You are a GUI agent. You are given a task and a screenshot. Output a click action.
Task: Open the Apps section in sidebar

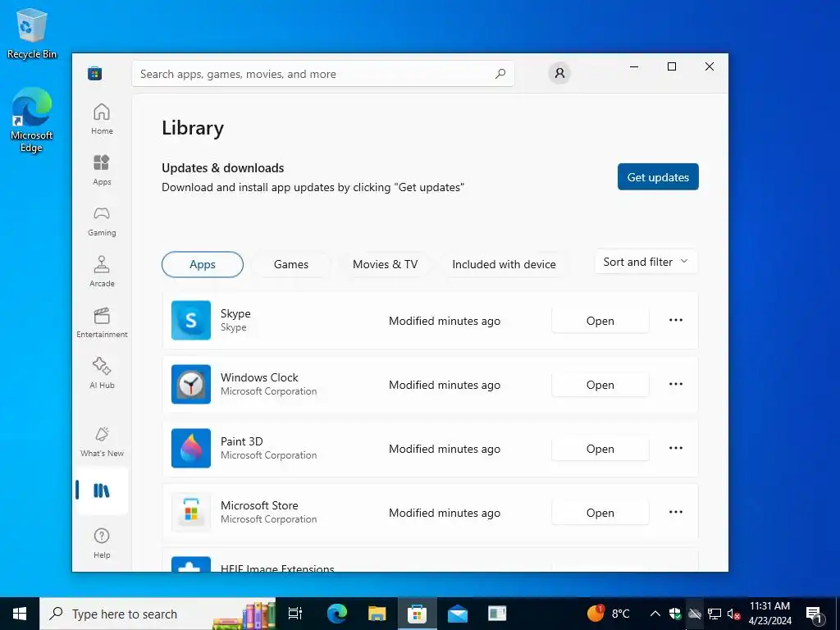coord(102,170)
